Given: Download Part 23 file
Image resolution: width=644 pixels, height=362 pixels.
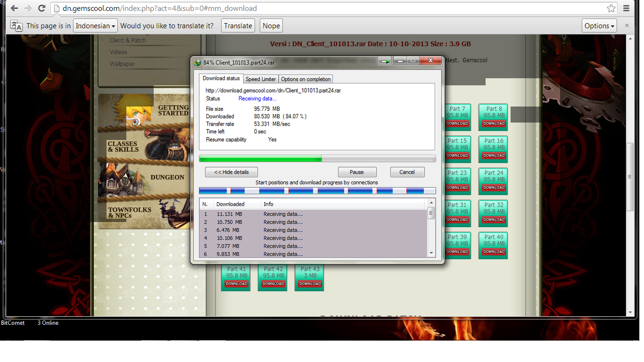Looking at the screenshot, I should pyautogui.click(x=457, y=188).
